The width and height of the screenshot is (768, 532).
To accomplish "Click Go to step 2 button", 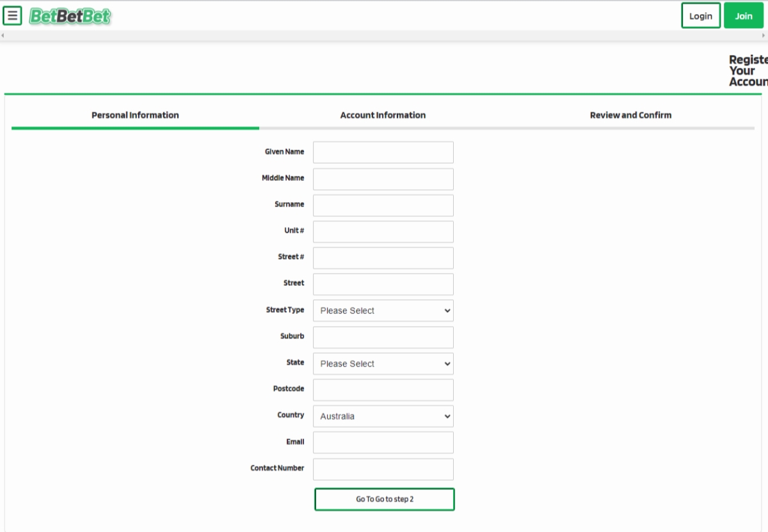I will (385, 499).
